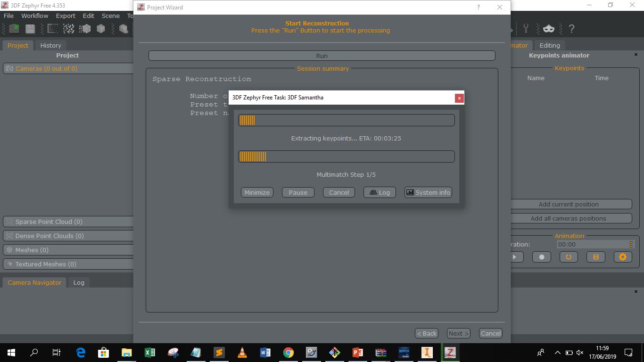Screen dimensions: 644x362
Task: Switch to the Editing tab
Action: tap(550, 45)
